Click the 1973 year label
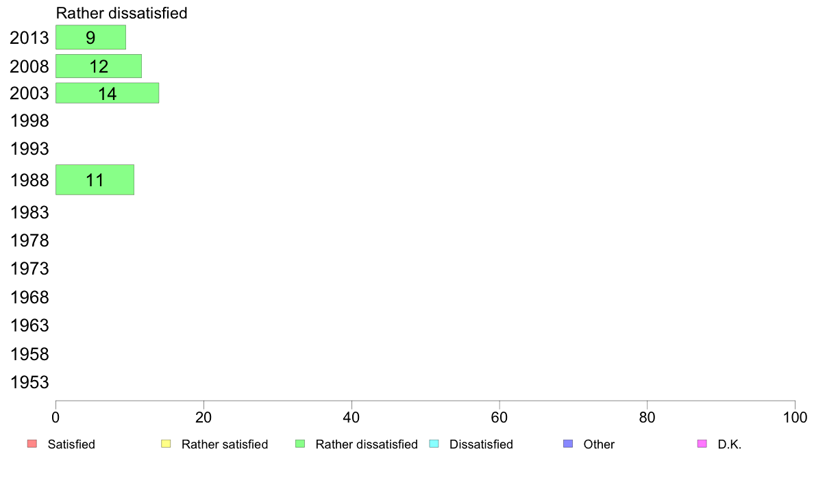The height and width of the screenshot is (504, 814). tap(29, 269)
